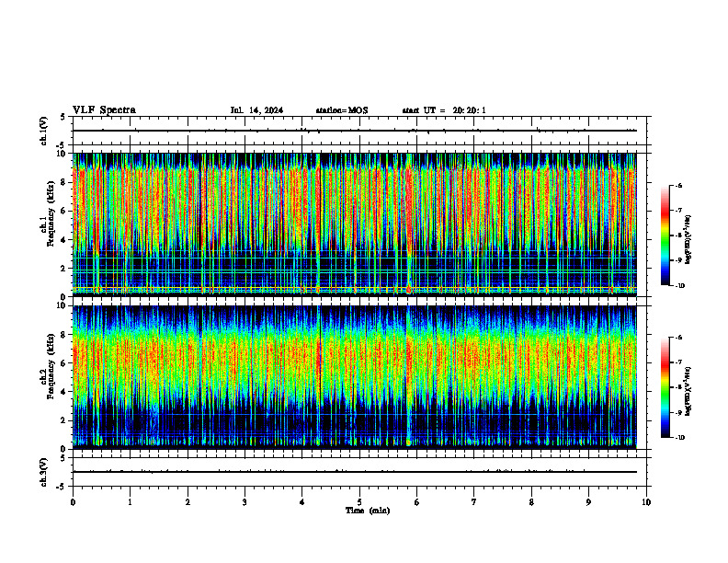This screenshot has width=728, height=563.
Task: Click time axis tick label "5"
Action: pos(359,502)
